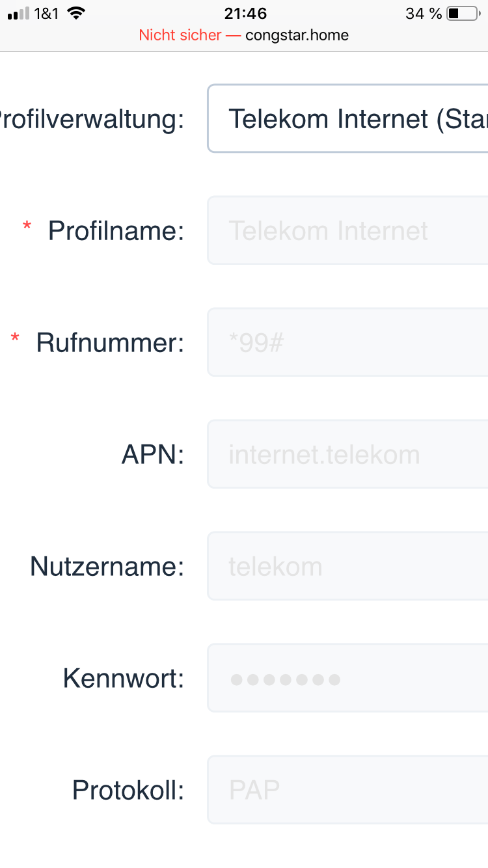Click the Rufnummer field showing *99#
Image resolution: width=488 pixels, height=868 pixels.
[348, 342]
